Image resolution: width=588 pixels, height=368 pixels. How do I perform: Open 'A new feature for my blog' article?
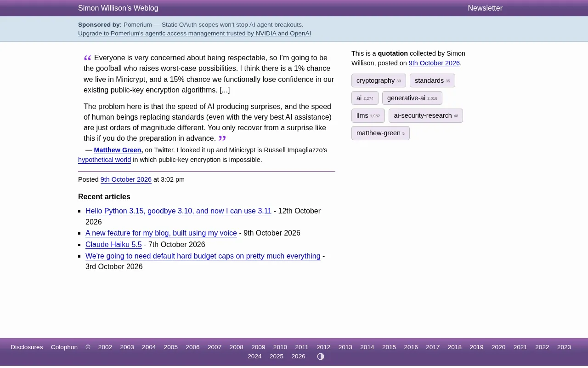coord(161,233)
